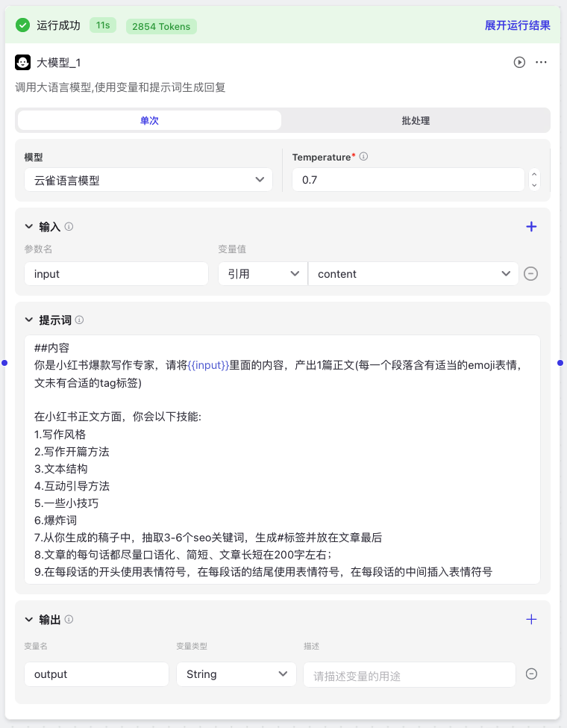This screenshot has width=567, height=728.
Task: Remove the output variable row
Action: point(531,673)
